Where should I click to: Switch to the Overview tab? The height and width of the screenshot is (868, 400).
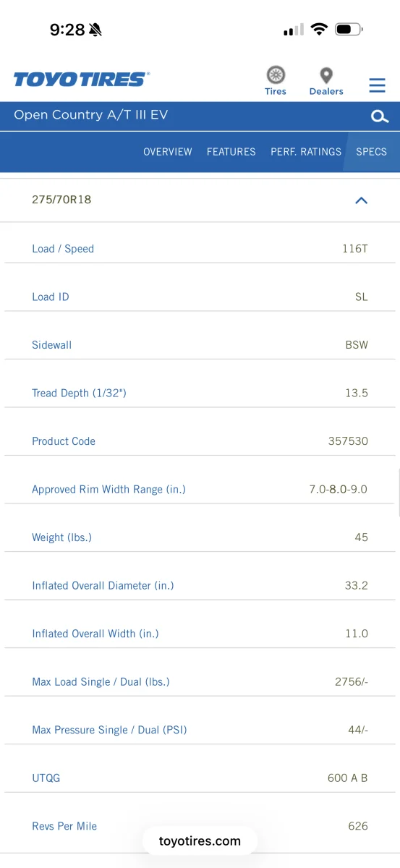click(x=168, y=152)
